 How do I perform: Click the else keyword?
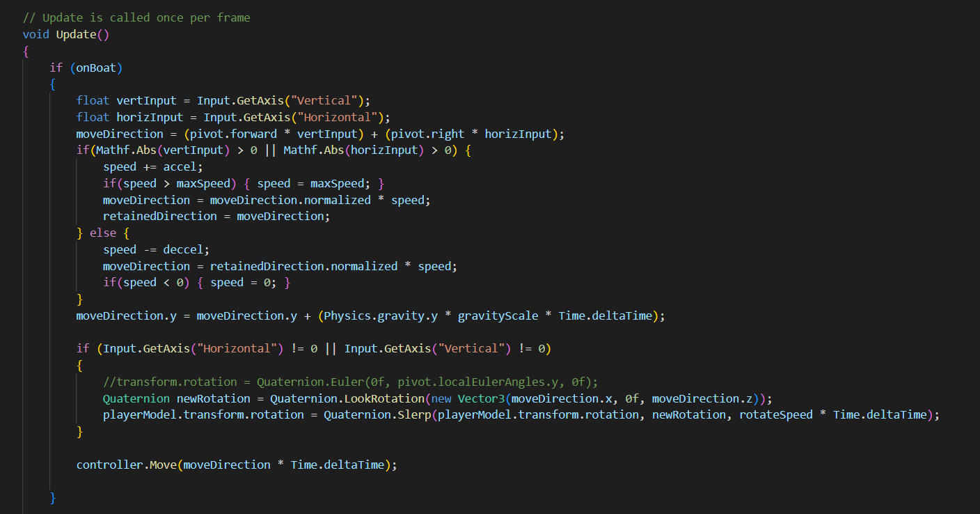102,233
